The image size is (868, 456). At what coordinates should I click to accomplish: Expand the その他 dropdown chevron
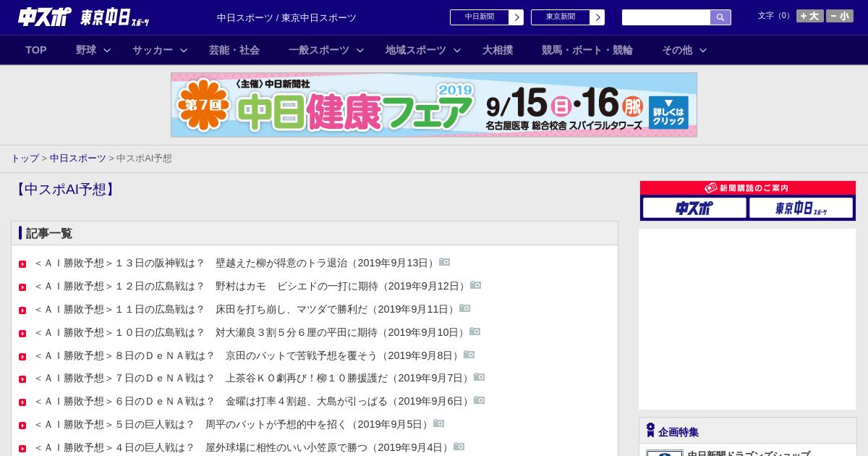(x=703, y=50)
